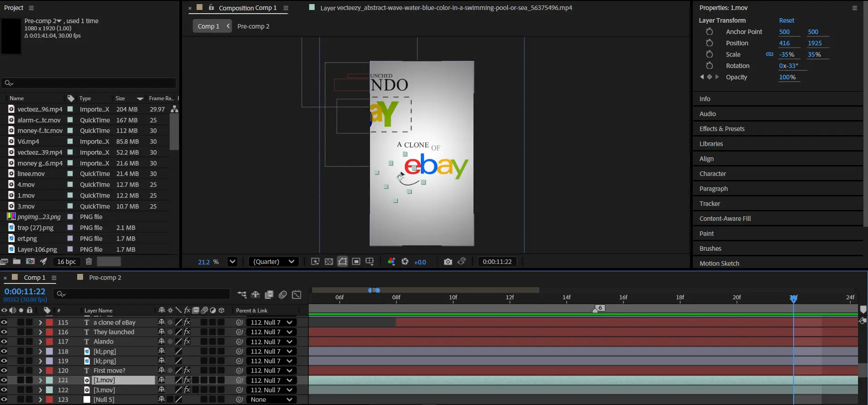Open the Quarter resolution dropdown
The image size is (868, 405).
[x=274, y=262]
